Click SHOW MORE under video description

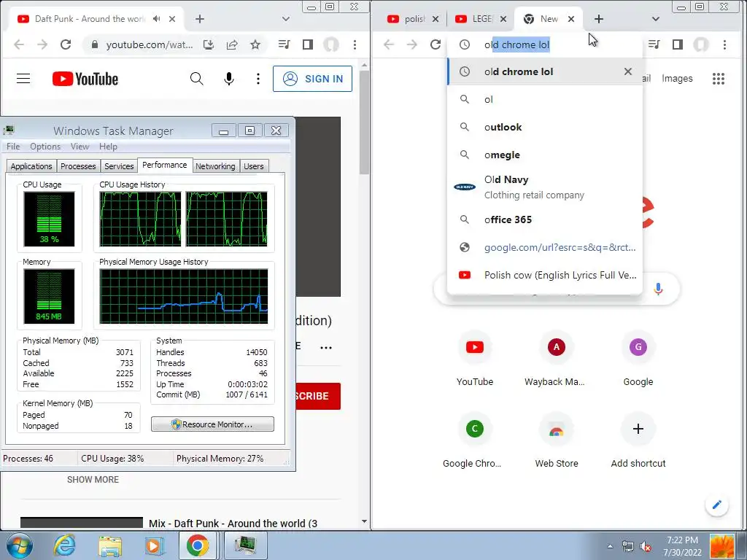tap(93, 480)
